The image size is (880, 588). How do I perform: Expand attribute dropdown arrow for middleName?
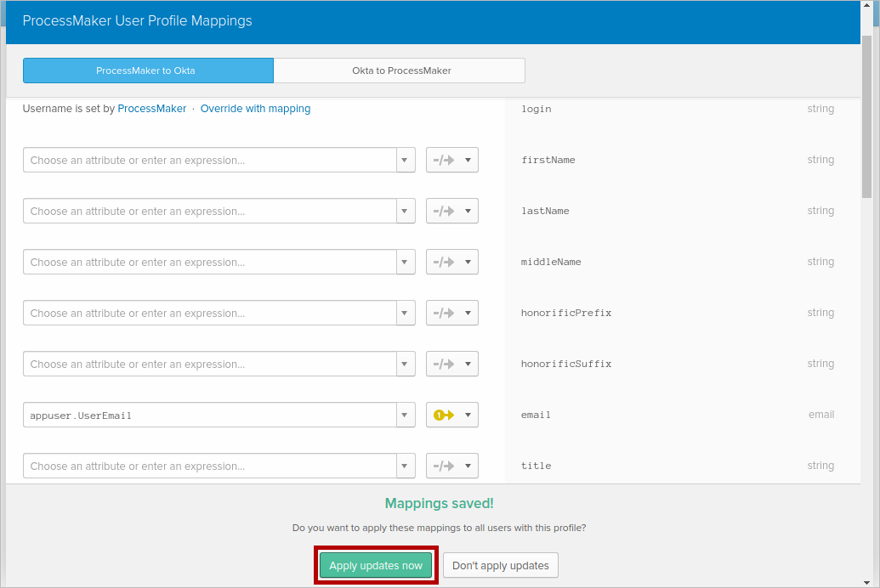click(x=406, y=262)
